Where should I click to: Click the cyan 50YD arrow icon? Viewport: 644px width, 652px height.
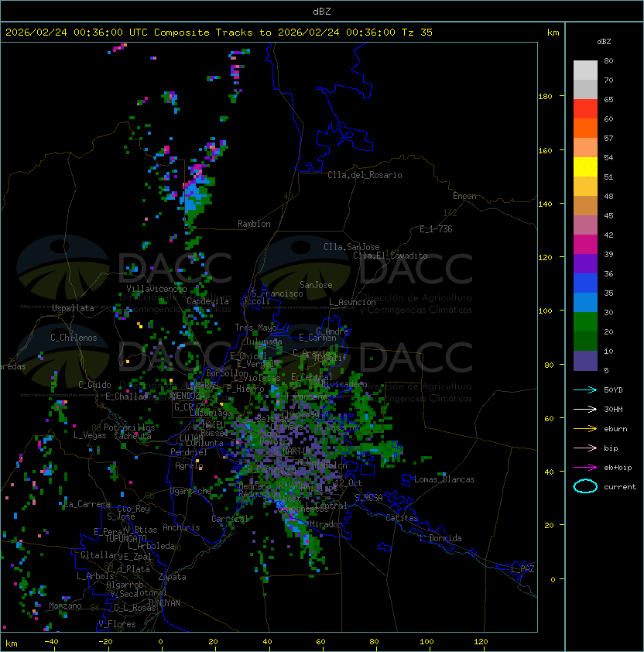585,390
